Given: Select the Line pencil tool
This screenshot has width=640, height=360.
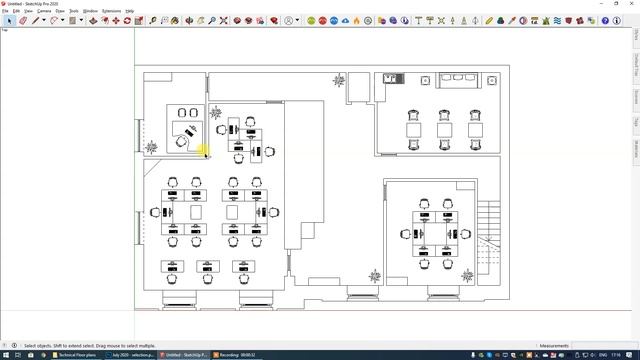Looking at the screenshot, I should (36, 20).
